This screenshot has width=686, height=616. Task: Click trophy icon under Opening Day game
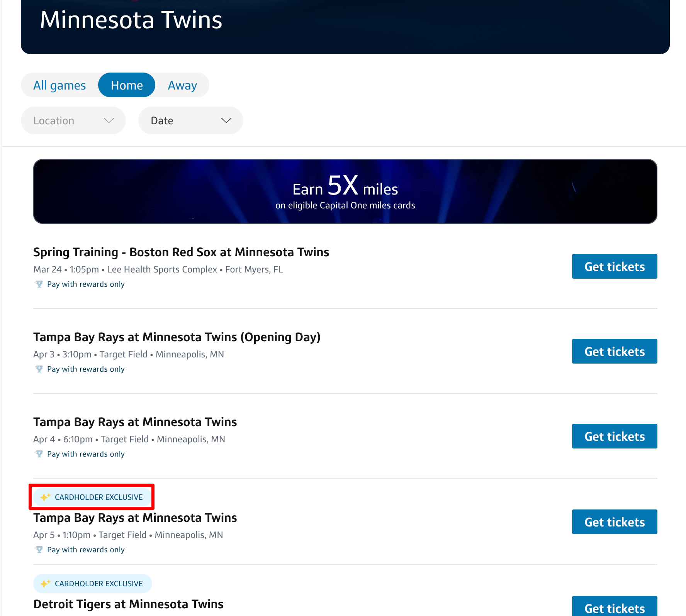point(39,369)
